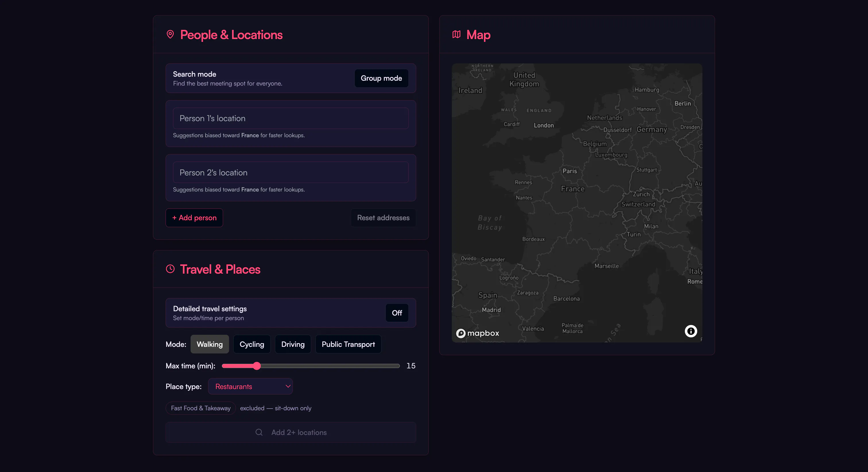Click the Max time slider handle
The image size is (868, 472).
pyautogui.click(x=257, y=366)
